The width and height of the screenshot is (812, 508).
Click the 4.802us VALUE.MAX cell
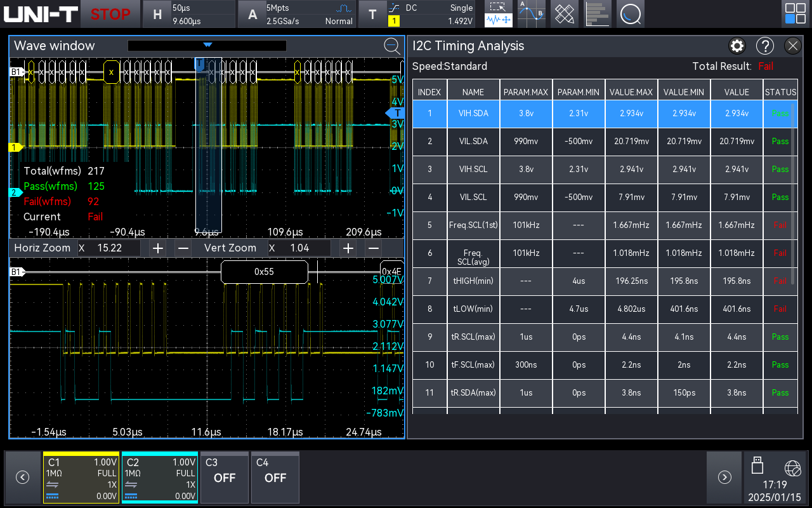(x=631, y=309)
